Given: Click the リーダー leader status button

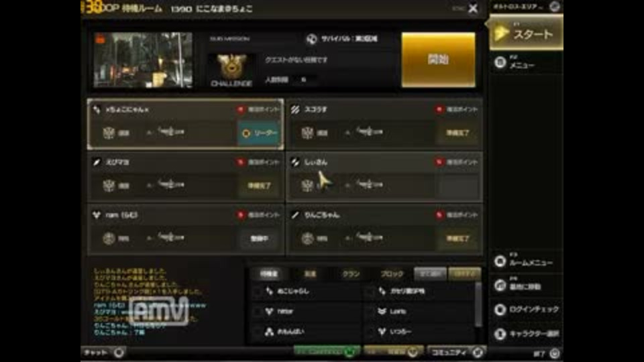Looking at the screenshot, I should click(x=259, y=133).
